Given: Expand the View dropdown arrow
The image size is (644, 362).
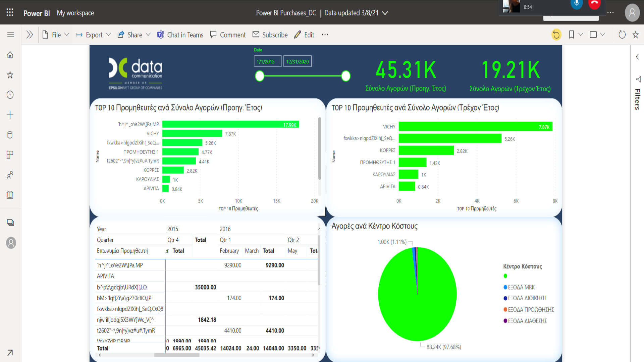Looking at the screenshot, I should tap(602, 35).
